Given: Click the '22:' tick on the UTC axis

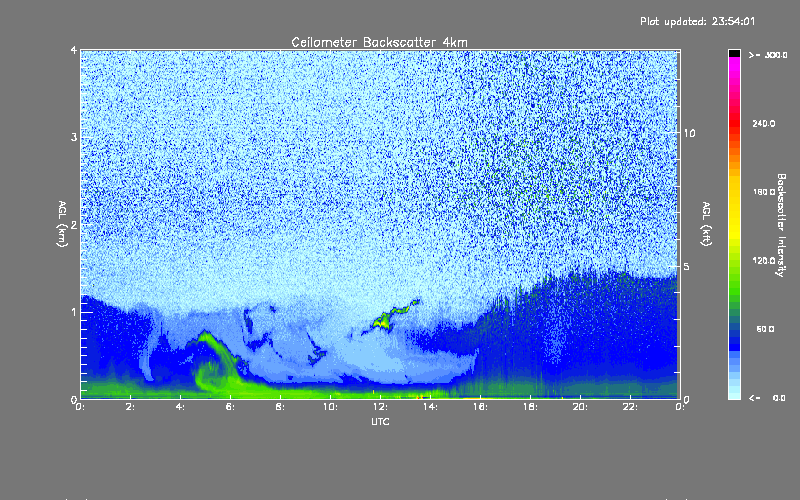Looking at the screenshot, I should tap(630, 407).
